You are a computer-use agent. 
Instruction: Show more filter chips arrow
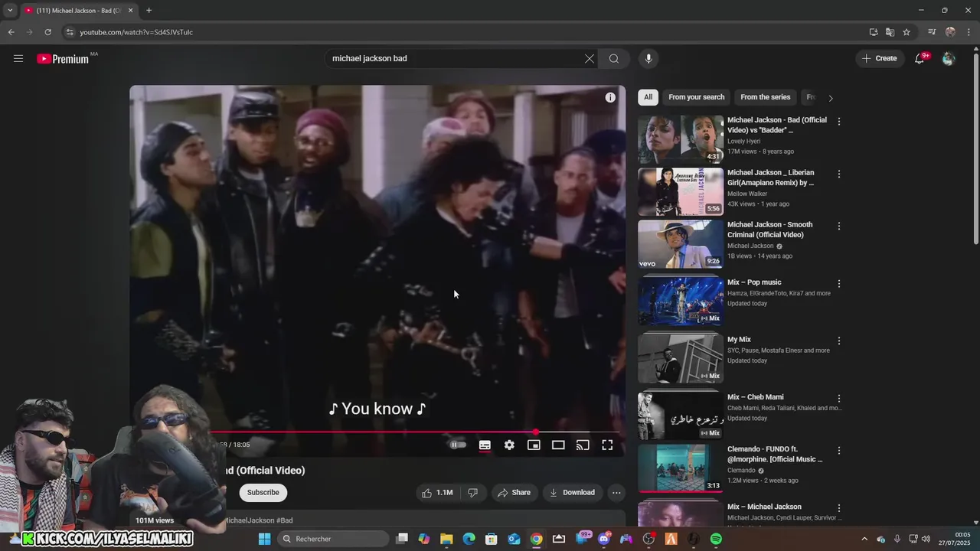click(x=831, y=98)
